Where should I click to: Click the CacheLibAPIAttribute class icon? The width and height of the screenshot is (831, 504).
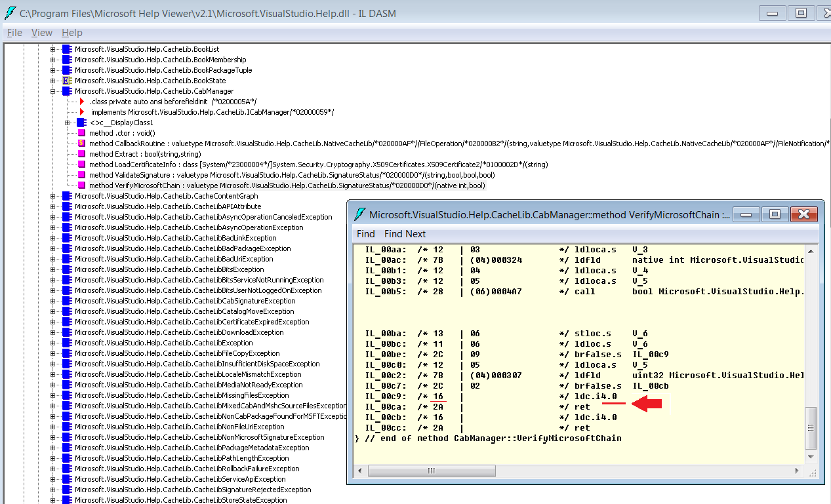(67, 206)
